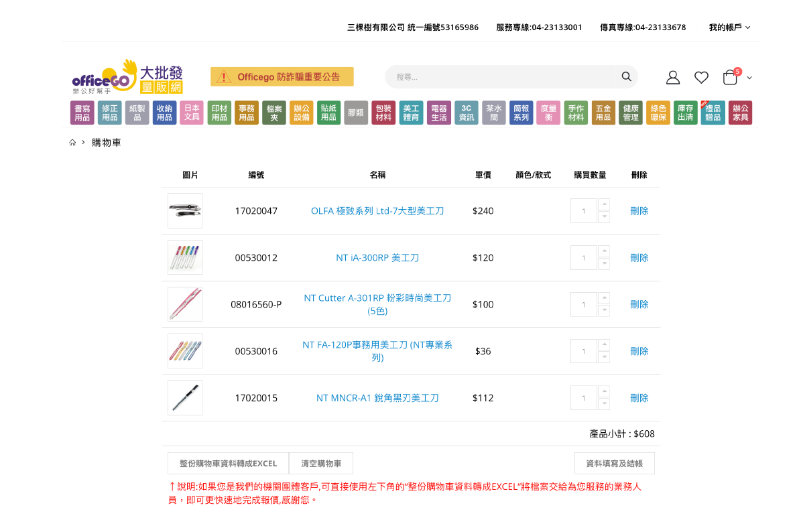This screenshot has height=532, width=799.
Task: Go to home via breadcrumb house icon
Action: 72,143
